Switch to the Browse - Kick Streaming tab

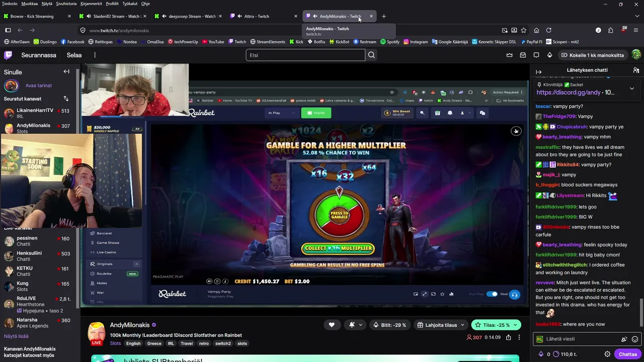coord(38,16)
